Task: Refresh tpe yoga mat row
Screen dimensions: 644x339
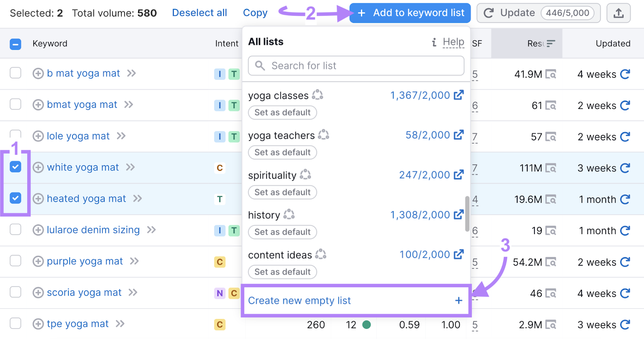Action: [625, 325]
